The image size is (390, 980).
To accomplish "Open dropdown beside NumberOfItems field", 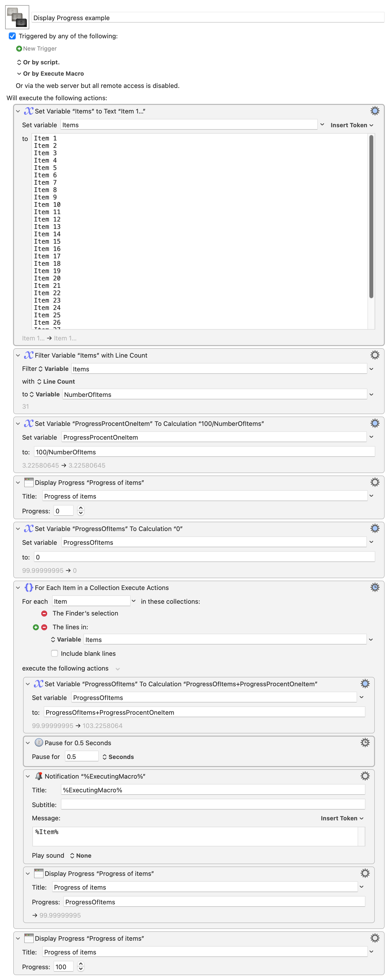I will (371, 394).
